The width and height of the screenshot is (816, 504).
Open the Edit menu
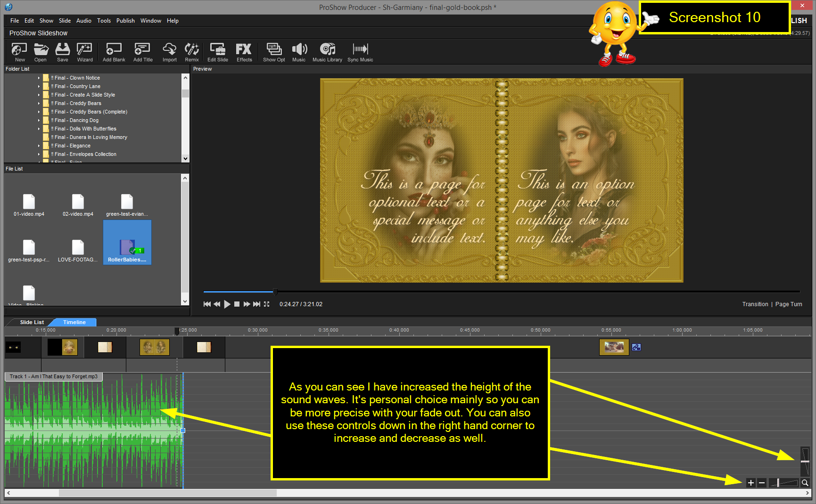[29, 21]
